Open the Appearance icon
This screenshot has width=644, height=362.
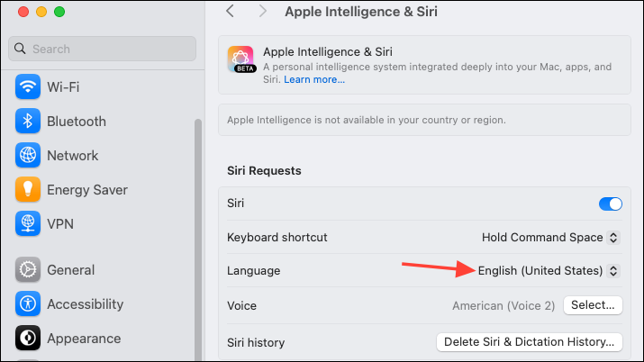pyautogui.click(x=28, y=338)
